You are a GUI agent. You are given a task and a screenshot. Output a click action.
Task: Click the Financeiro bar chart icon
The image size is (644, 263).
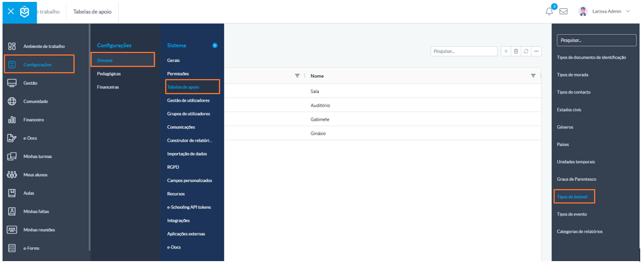(x=12, y=120)
